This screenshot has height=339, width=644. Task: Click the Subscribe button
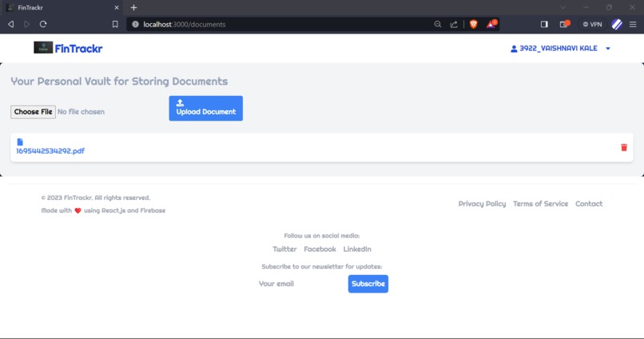coord(368,284)
